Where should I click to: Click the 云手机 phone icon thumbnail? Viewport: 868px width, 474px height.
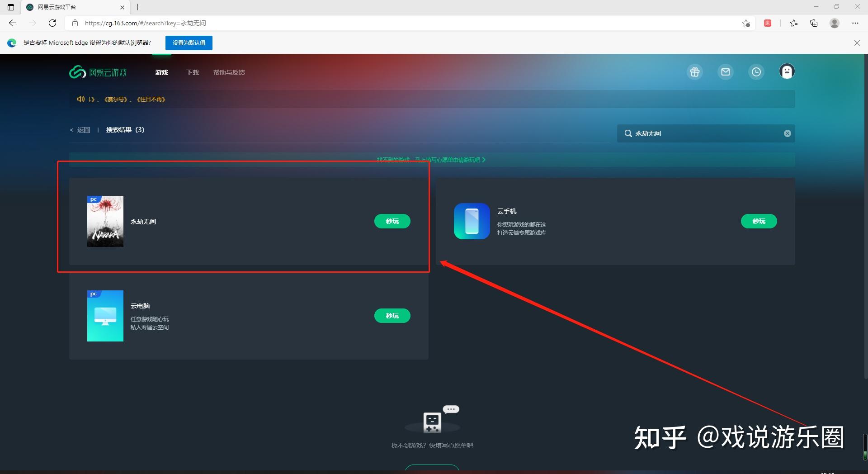click(472, 221)
